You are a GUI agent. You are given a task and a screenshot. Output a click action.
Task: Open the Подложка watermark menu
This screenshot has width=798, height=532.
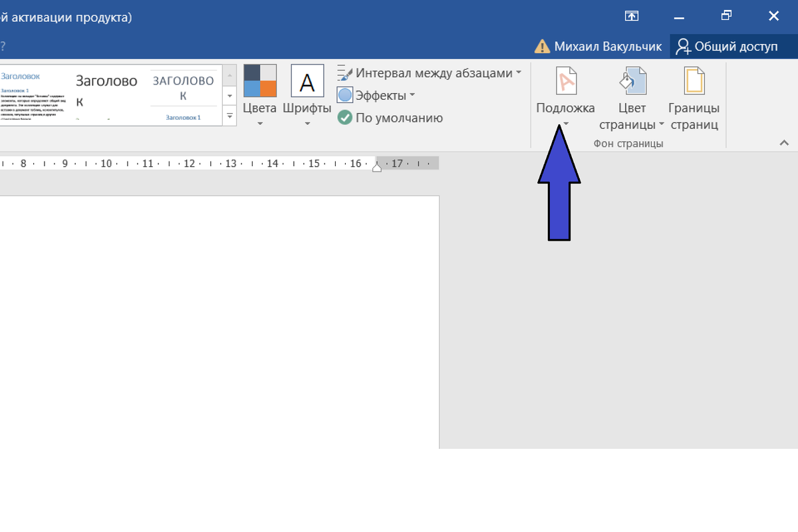pos(565,97)
